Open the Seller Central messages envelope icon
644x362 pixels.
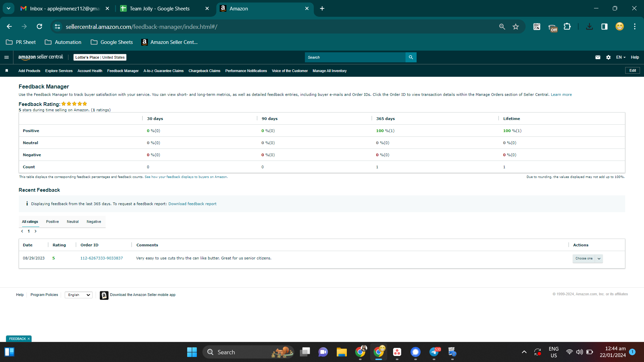598,57
